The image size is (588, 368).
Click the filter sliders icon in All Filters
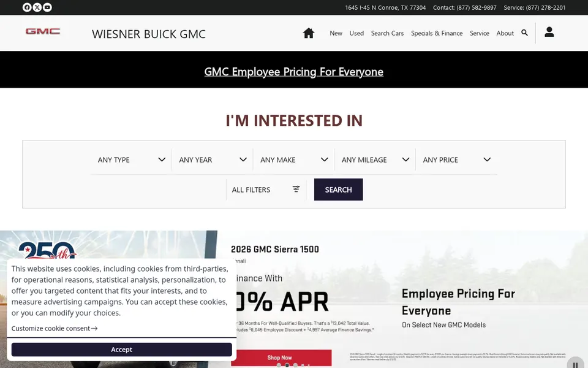[x=296, y=190]
